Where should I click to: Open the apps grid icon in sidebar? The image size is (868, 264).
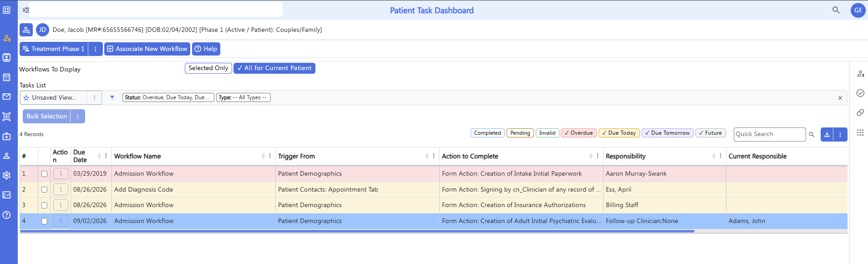point(6,10)
